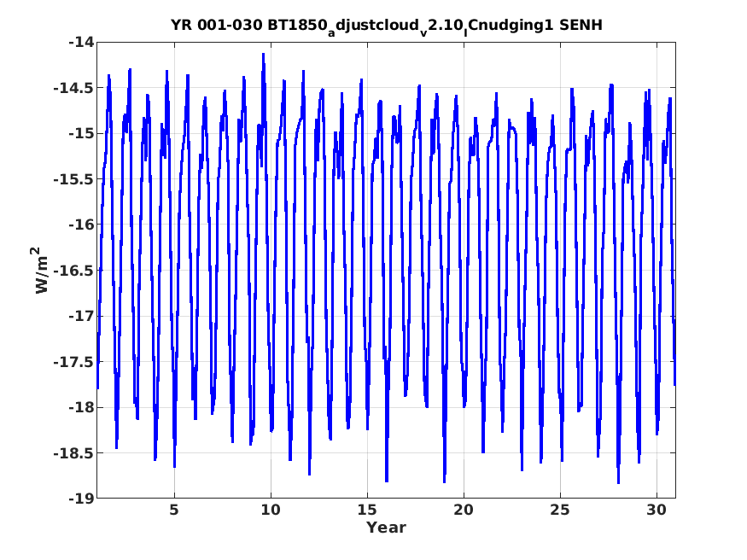Click the y-axis tick label '-14'
The width and height of the screenshot is (747, 560).
click(x=81, y=42)
